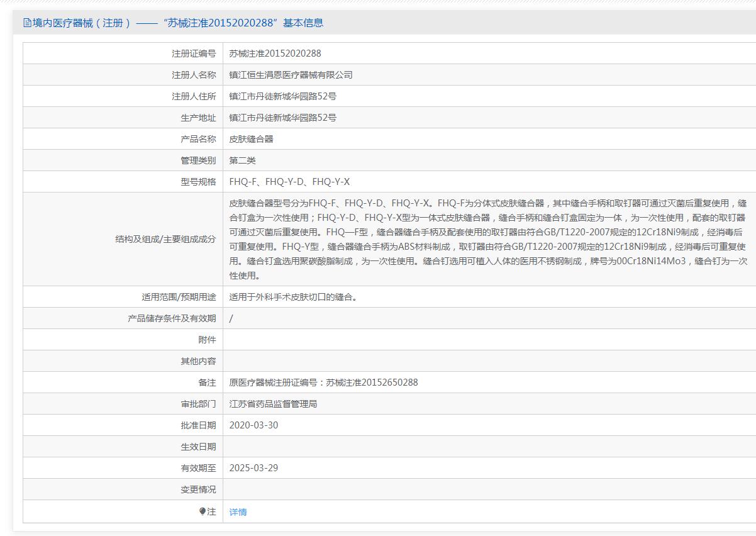This screenshot has height=536, width=756.
Task: Click the registrant name 镇江恒生涓恩医疗器械有限公司
Action: (x=291, y=75)
